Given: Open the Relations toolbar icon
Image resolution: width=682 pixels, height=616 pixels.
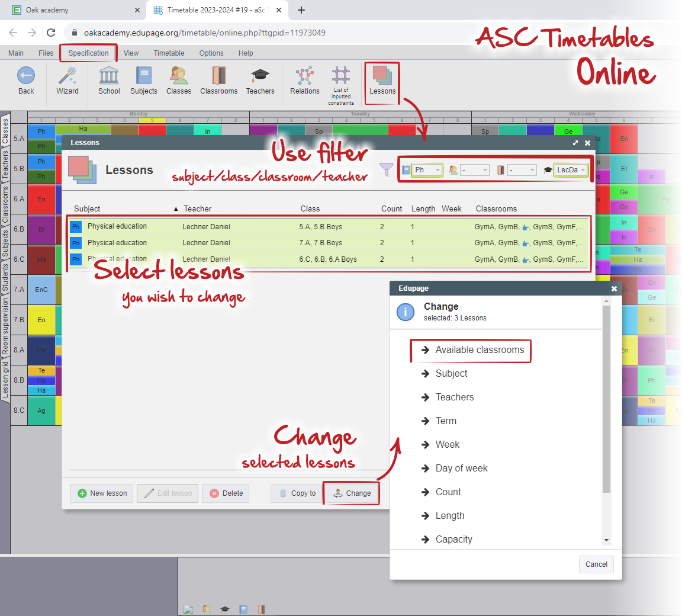Looking at the screenshot, I should coord(305,75).
